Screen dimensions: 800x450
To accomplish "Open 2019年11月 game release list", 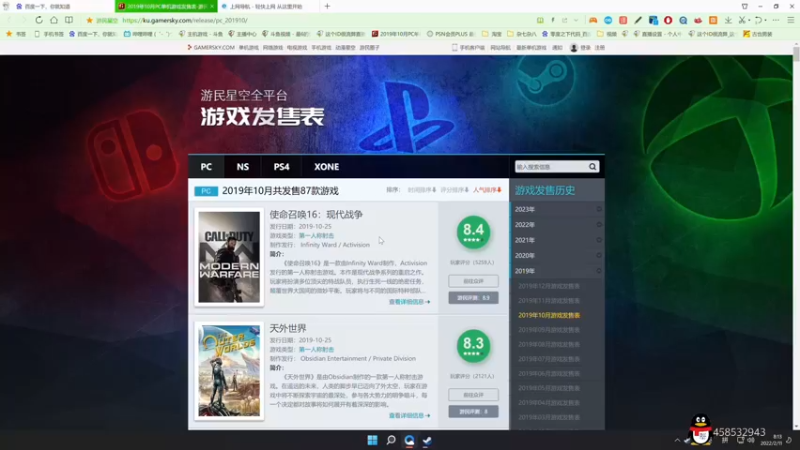I will click(x=549, y=301).
